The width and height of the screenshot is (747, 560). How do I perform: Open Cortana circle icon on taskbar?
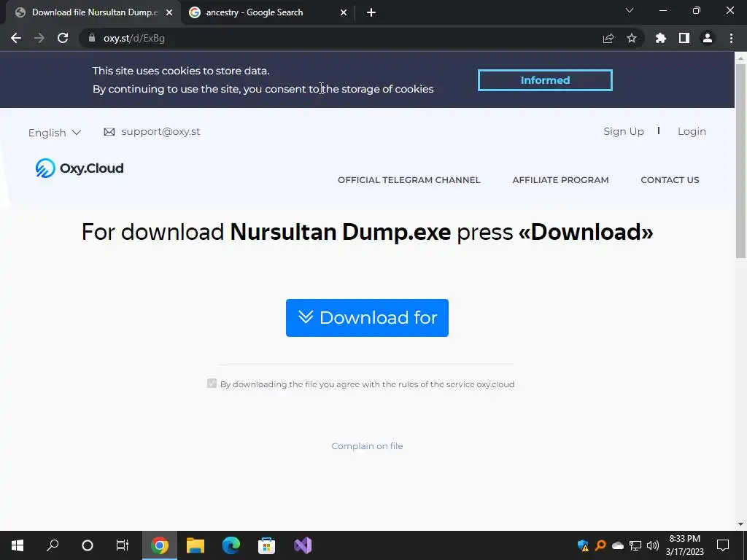coord(88,545)
